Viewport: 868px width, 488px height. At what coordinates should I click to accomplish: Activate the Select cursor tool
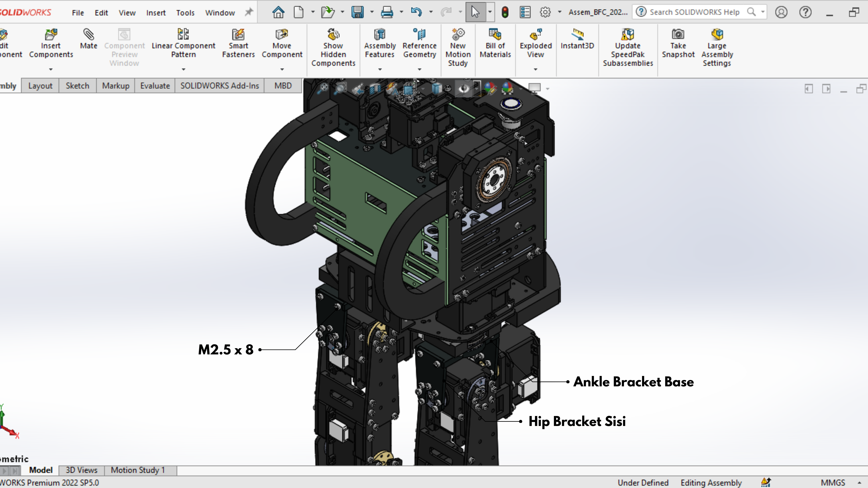(x=475, y=12)
